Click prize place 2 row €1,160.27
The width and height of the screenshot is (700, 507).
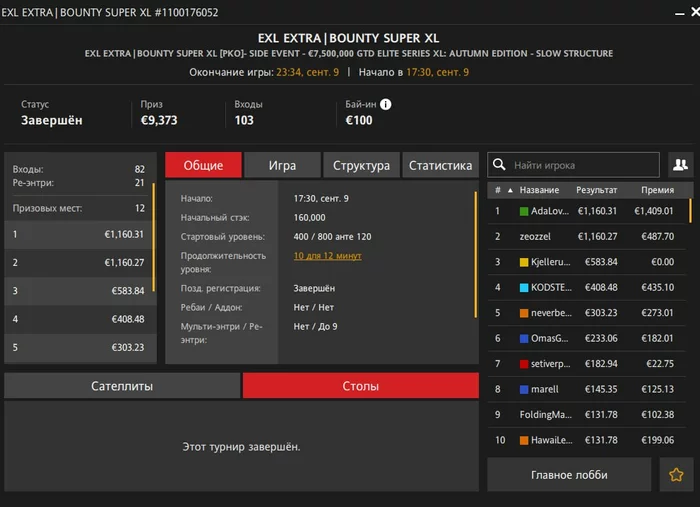point(80,262)
